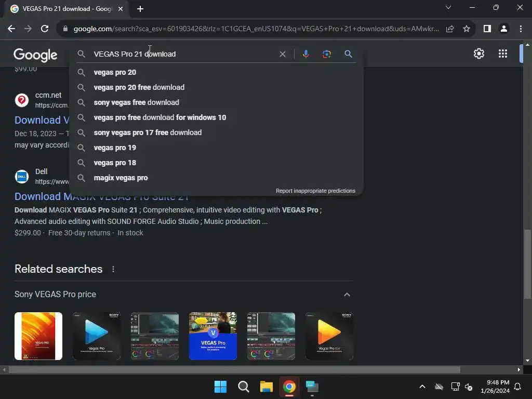Click the muted volume tray icon
Viewport: 532px width, 399px height.
coord(469,387)
